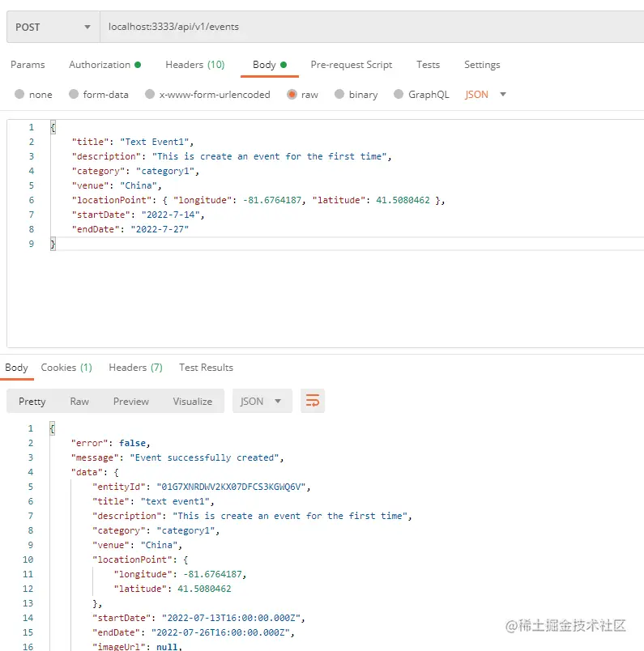
Task: Choose x-www-form-urlencoded radio option
Action: (150, 95)
